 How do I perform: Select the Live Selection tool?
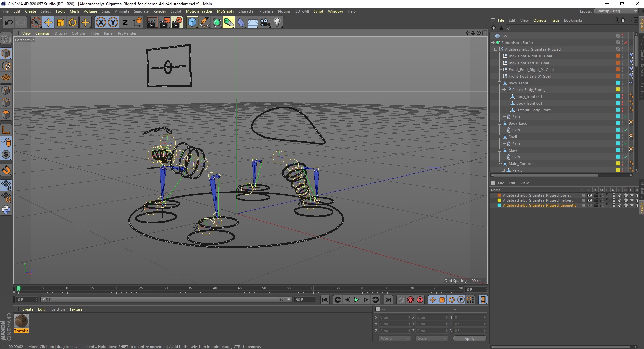click(x=36, y=23)
